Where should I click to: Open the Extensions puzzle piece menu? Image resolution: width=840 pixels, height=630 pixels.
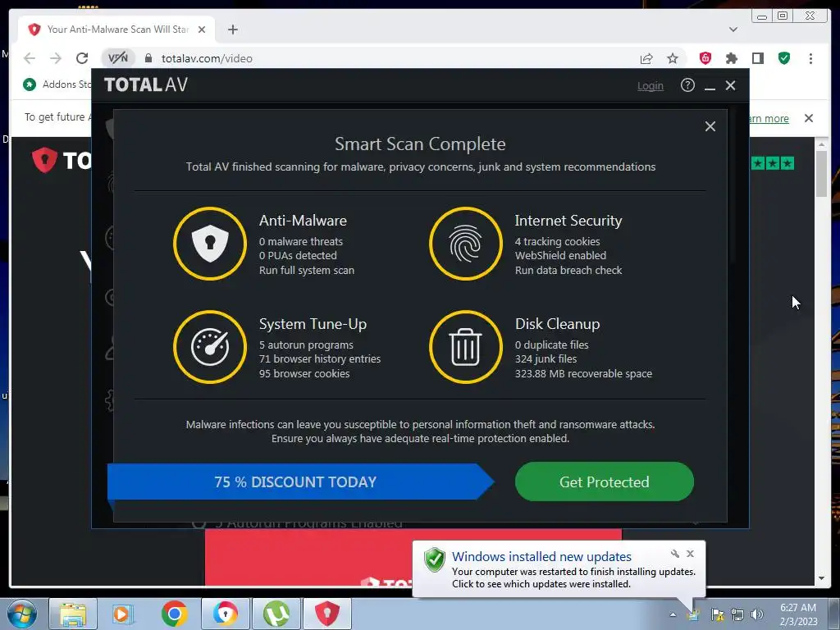click(731, 58)
